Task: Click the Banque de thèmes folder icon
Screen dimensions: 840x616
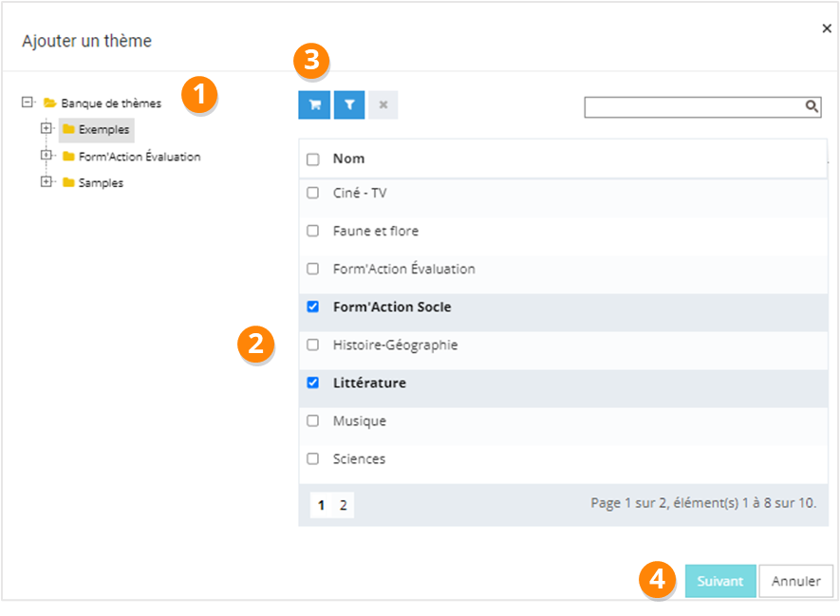Action: (x=49, y=103)
